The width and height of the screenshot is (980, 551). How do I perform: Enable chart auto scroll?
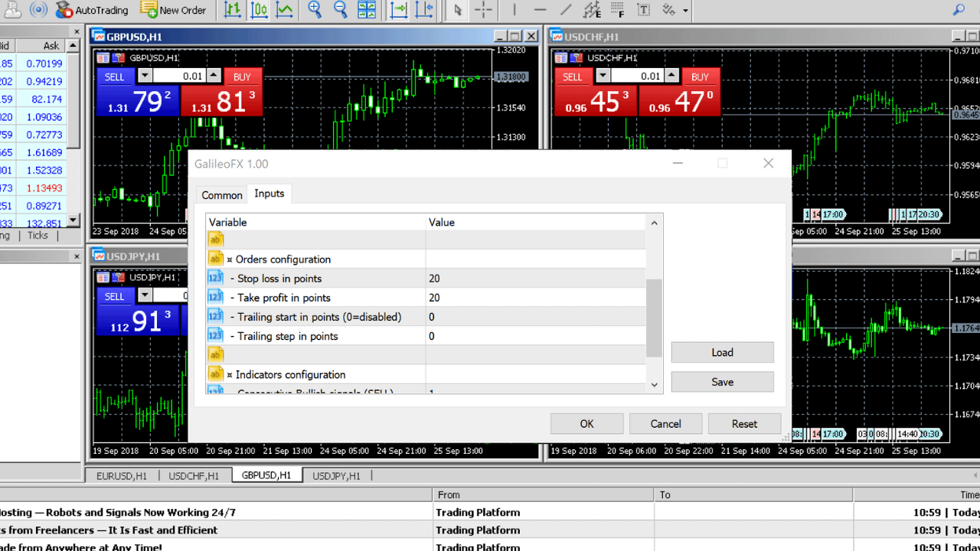399,10
